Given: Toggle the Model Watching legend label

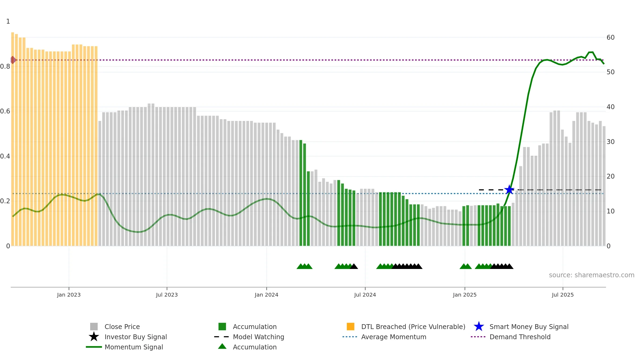Looking at the screenshot, I should click(258, 337).
